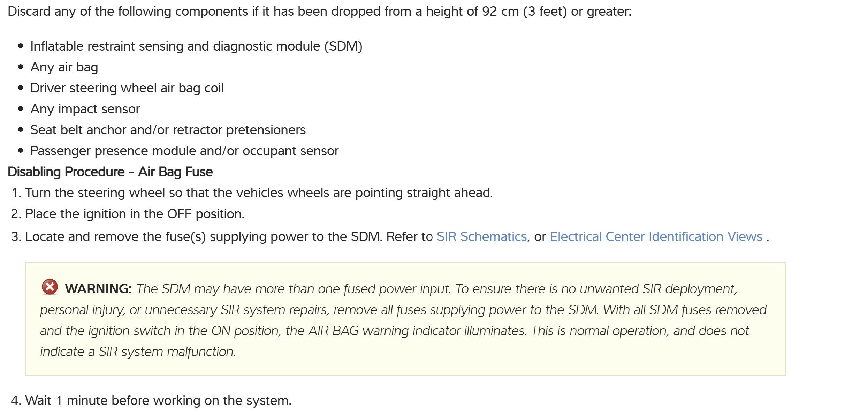Click the Passenger presence module bullet item
This screenshot has width=868, height=415.
point(184,151)
